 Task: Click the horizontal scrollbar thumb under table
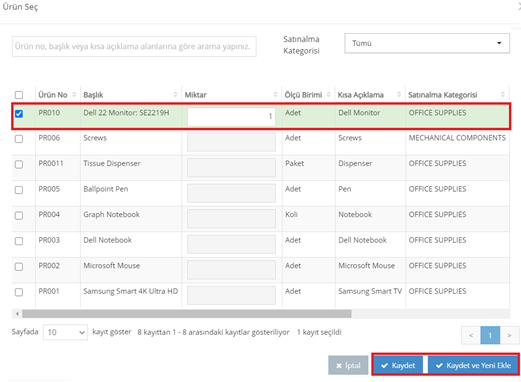click(187, 314)
